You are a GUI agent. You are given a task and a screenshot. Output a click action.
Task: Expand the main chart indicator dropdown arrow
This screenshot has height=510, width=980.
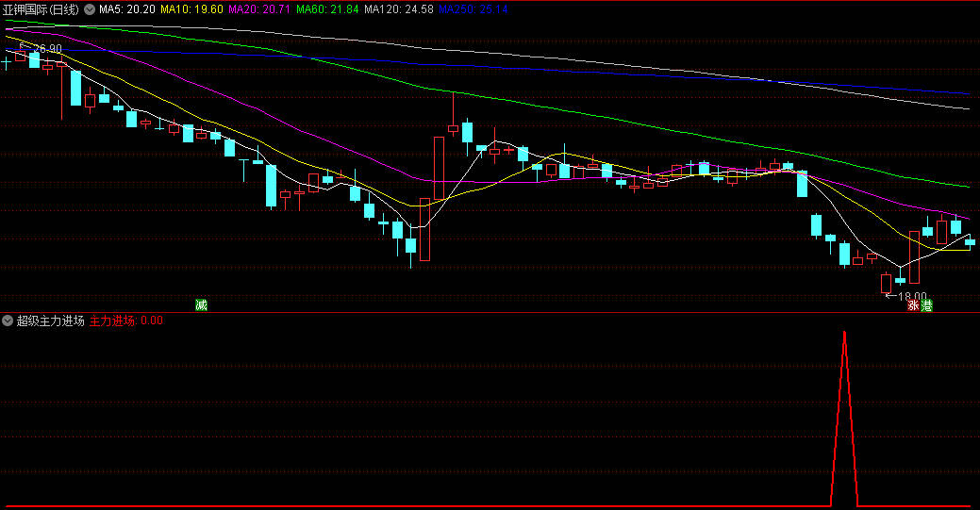point(90,9)
